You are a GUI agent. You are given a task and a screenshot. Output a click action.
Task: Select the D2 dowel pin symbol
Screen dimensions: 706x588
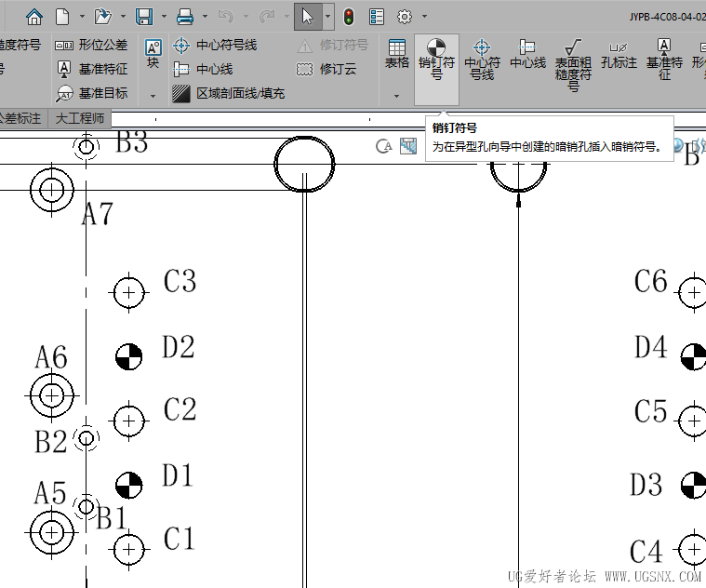click(128, 357)
